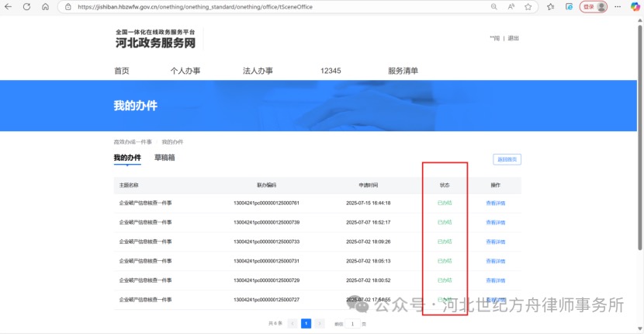Add page to favorites star icon
This screenshot has height=334, width=644.
(528, 7)
